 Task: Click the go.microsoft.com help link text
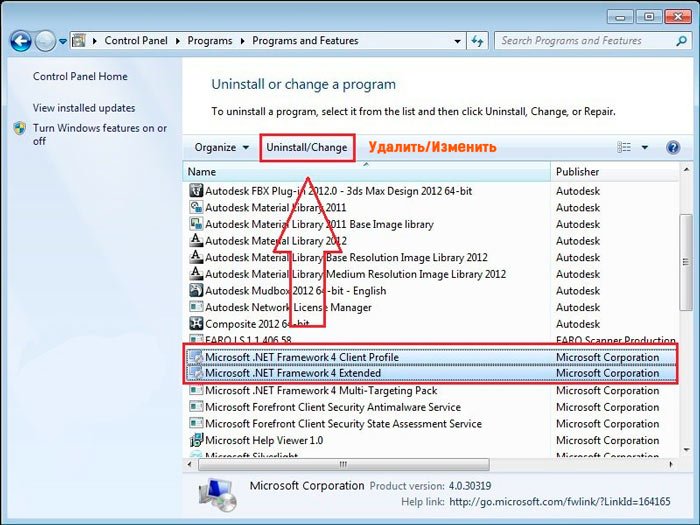point(560,502)
